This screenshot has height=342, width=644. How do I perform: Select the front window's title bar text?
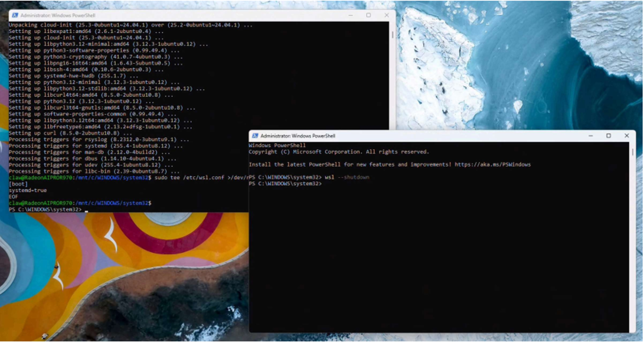298,136
